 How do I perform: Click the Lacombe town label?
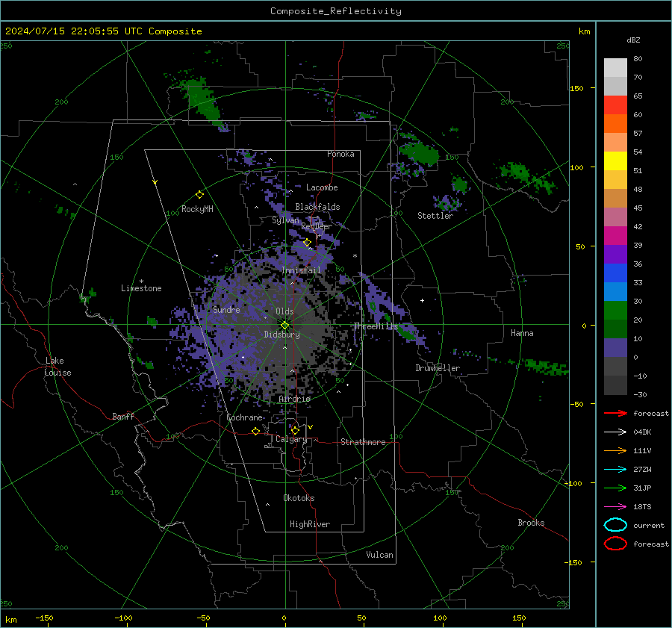pyautogui.click(x=322, y=187)
